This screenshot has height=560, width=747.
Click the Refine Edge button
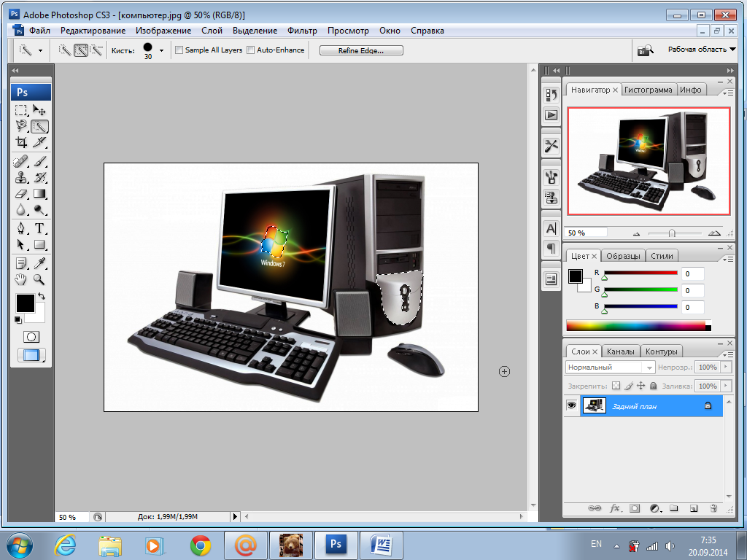(x=361, y=50)
